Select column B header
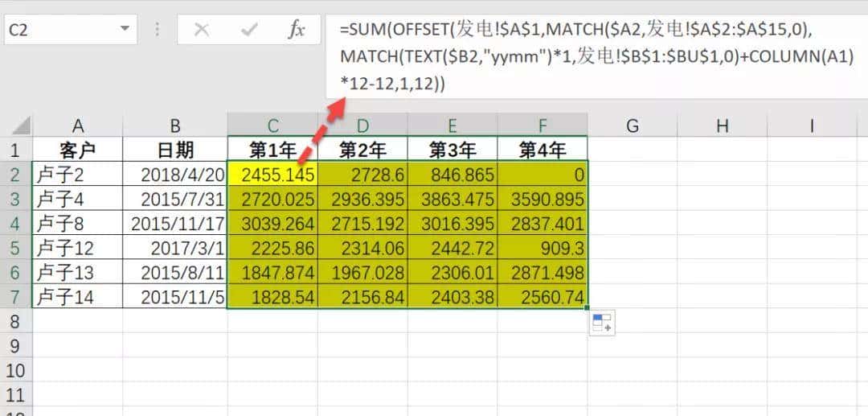 coord(175,126)
